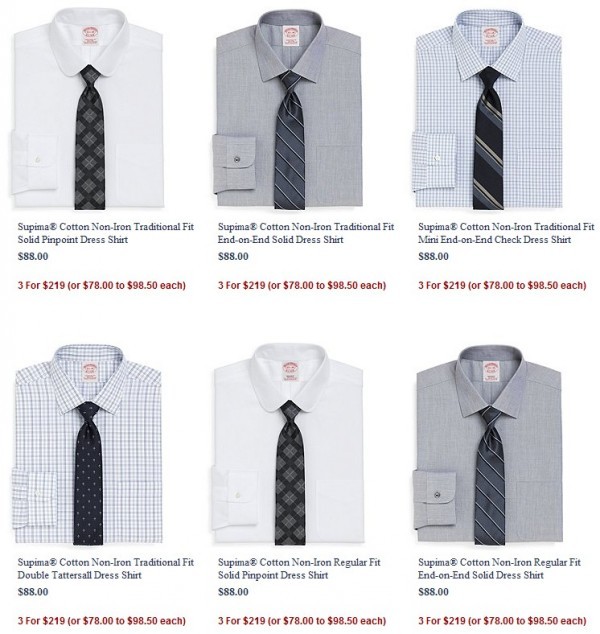Open the white Traditional Fit Solid Pinpoint shirt image
600x634 pixels.
click(88, 109)
